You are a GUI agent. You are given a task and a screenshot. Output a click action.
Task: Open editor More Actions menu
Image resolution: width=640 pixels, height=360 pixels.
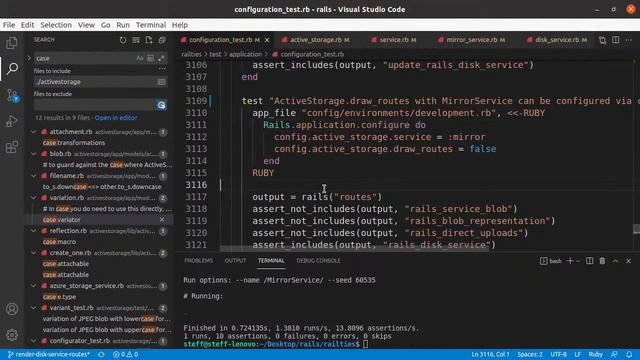pyautogui.click(x=629, y=40)
